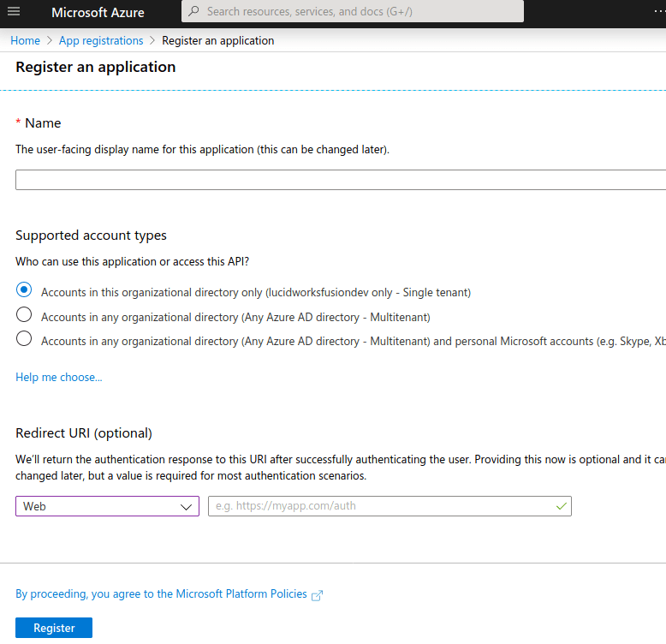The image size is (666, 644).
Task: Select single tenant accounts radio option
Action: click(24, 289)
